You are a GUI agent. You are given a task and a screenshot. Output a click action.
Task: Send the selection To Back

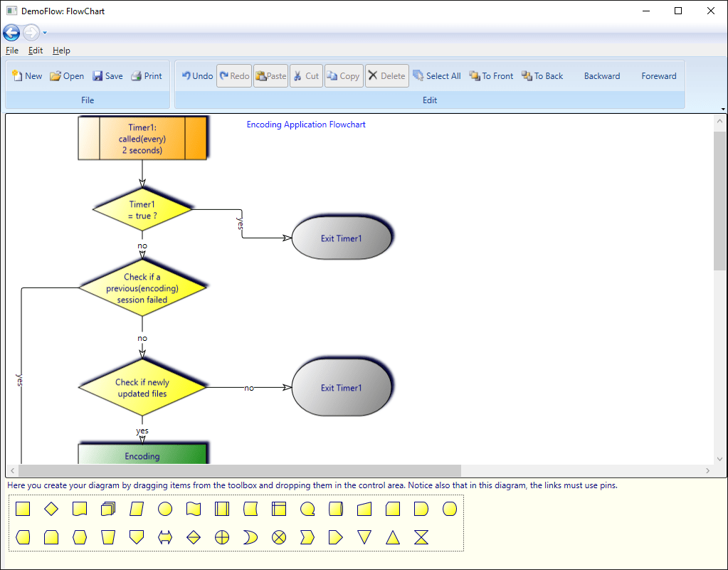[541, 75]
